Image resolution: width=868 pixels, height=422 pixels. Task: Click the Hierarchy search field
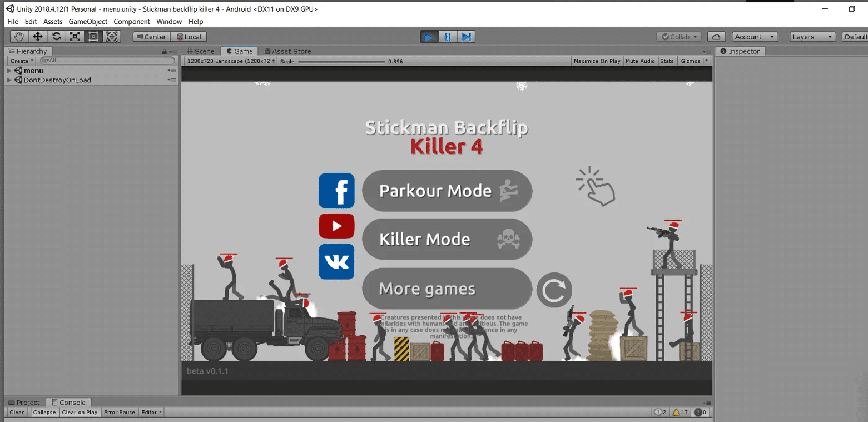pyautogui.click(x=106, y=60)
